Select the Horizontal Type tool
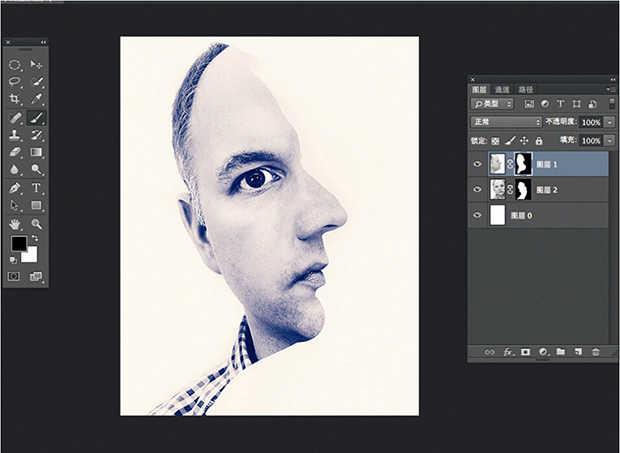620x453 pixels. pos(37,188)
